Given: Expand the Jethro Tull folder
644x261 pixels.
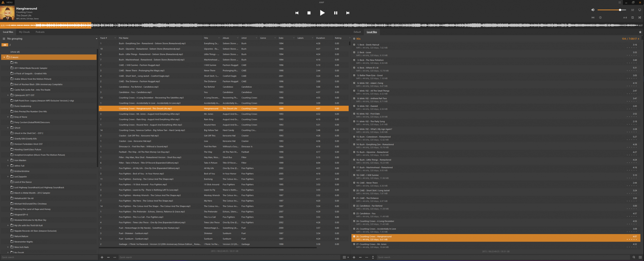Looking at the screenshot, I should coord(8,166).
